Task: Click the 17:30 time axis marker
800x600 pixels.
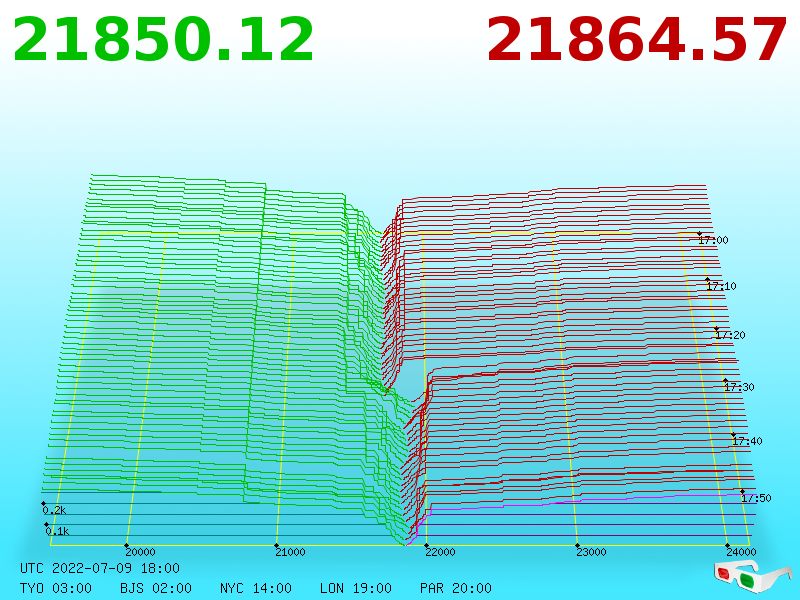Action: pyautogui.click(x=739, y=387)
